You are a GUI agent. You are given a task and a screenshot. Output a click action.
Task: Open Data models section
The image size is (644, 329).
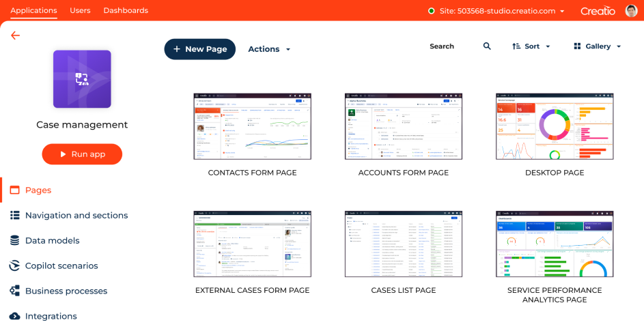(52, 240)
